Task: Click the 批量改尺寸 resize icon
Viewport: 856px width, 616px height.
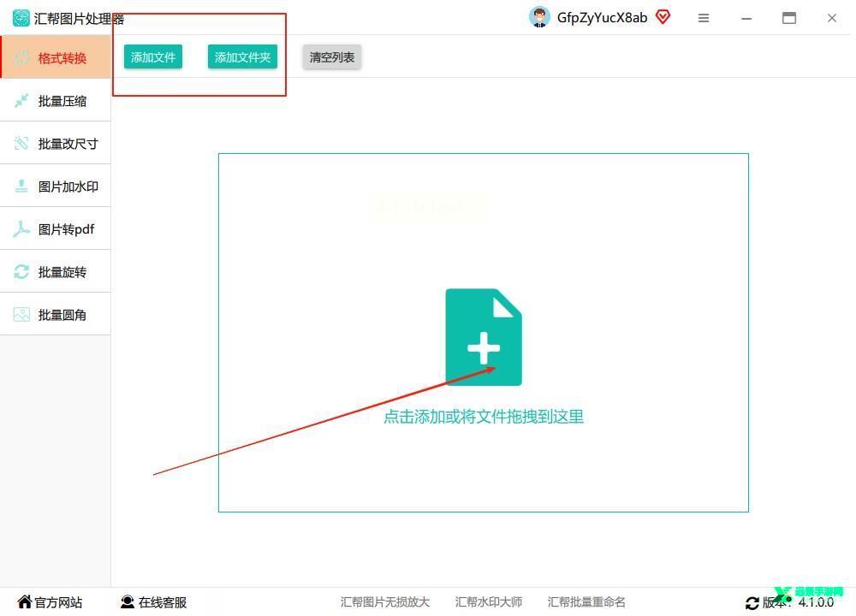Action: click(x=21, y=144)
